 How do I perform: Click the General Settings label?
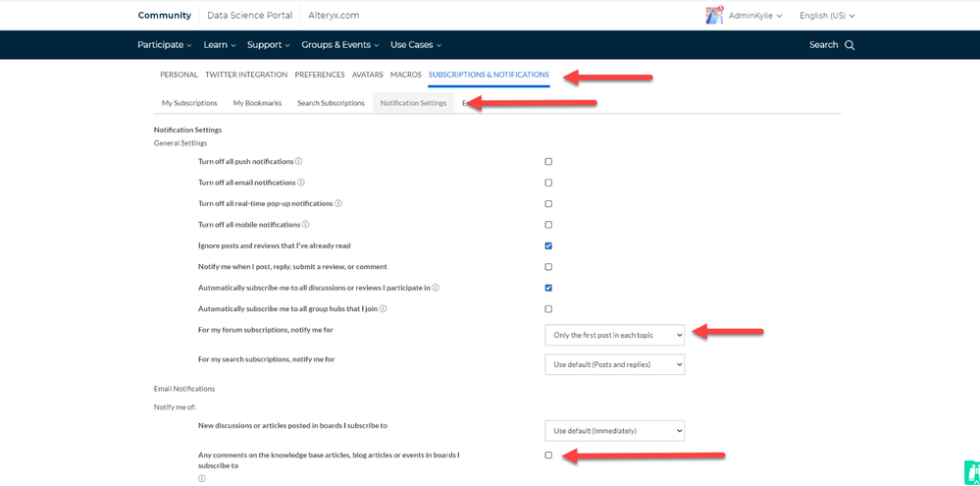click(181, 143)
